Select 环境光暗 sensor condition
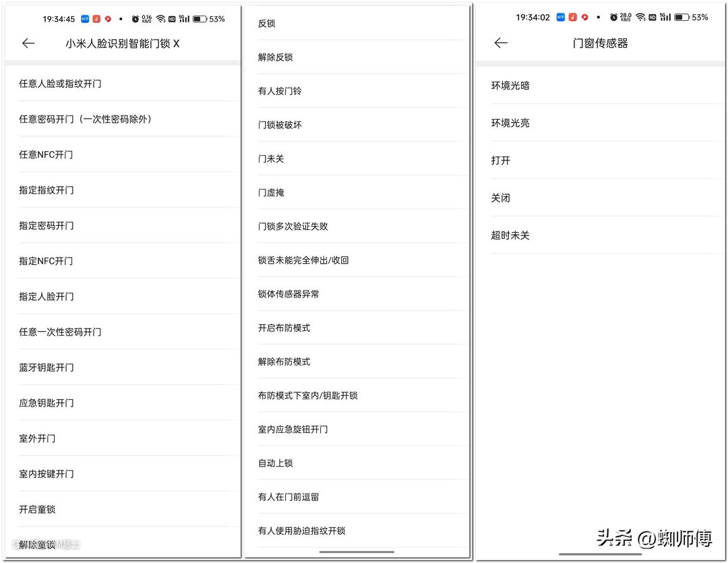 pyautogui.click(x=601, y=86)
